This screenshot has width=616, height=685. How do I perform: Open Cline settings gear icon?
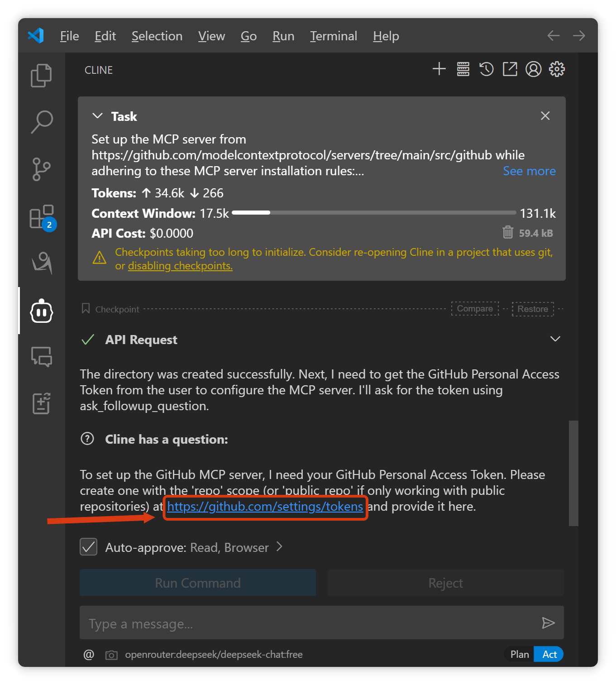pos(557,69)
